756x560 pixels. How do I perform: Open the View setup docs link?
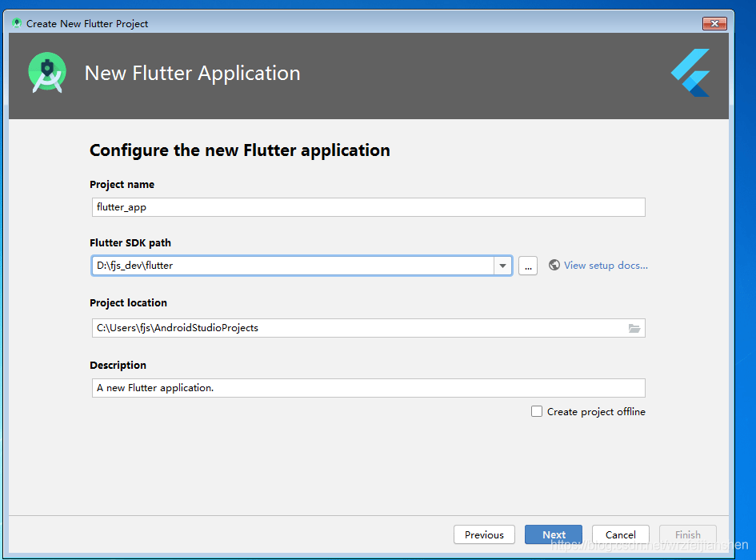[606, 266]
